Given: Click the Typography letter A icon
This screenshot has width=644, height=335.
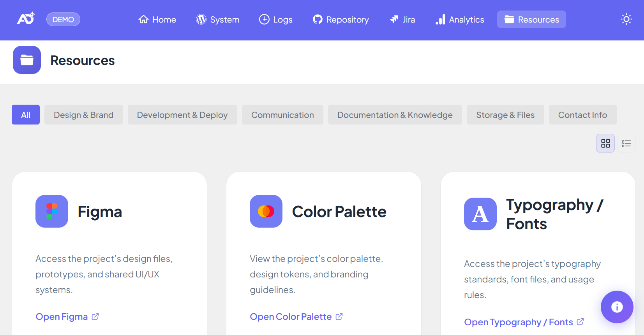Looking at the screenshot, I should point(480,214).
